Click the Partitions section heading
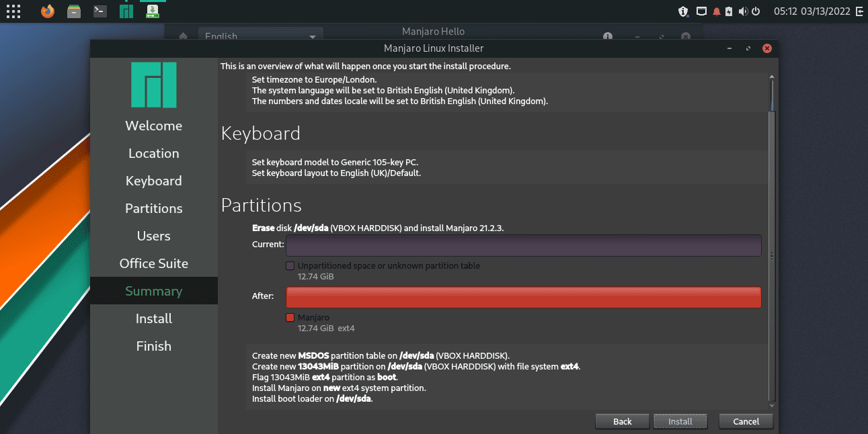Screen dimensions: 868x434 pyautogui.click(x=262, y=205)
